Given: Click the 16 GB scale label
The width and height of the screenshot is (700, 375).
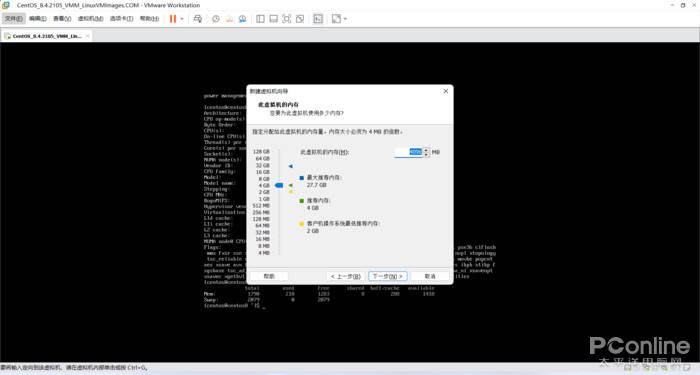Looking at the screenshot, I should pyautogui.click(x=262, y=172).
